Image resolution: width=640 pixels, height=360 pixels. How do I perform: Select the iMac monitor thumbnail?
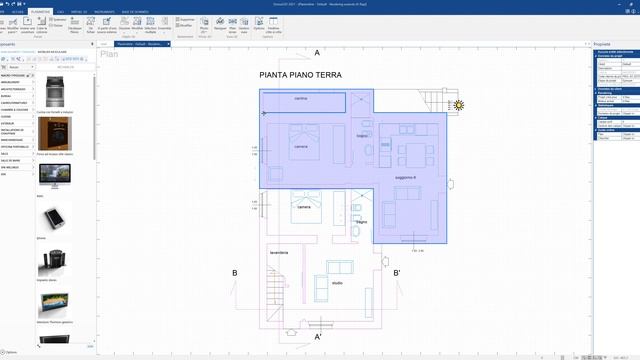click(55, 176)
